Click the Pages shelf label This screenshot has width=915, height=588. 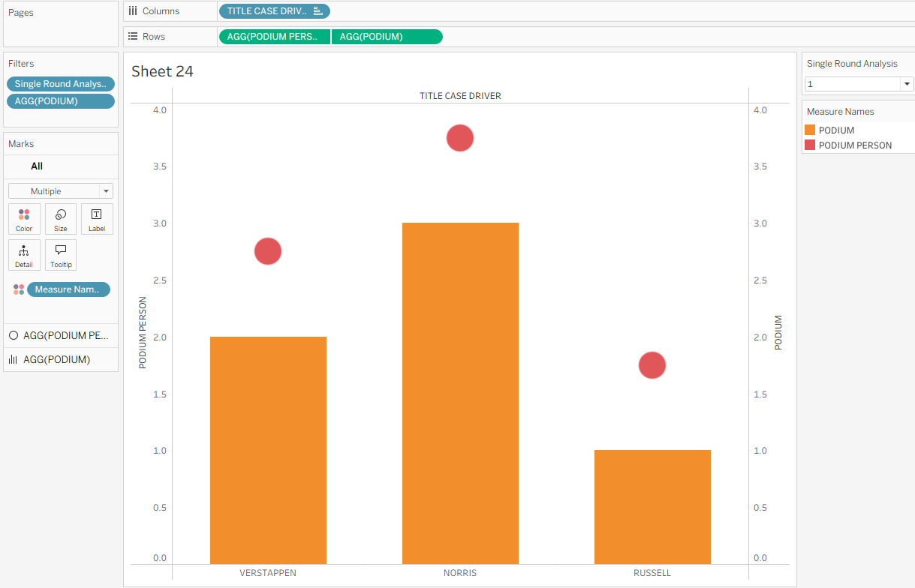click(x=21, y=13)
